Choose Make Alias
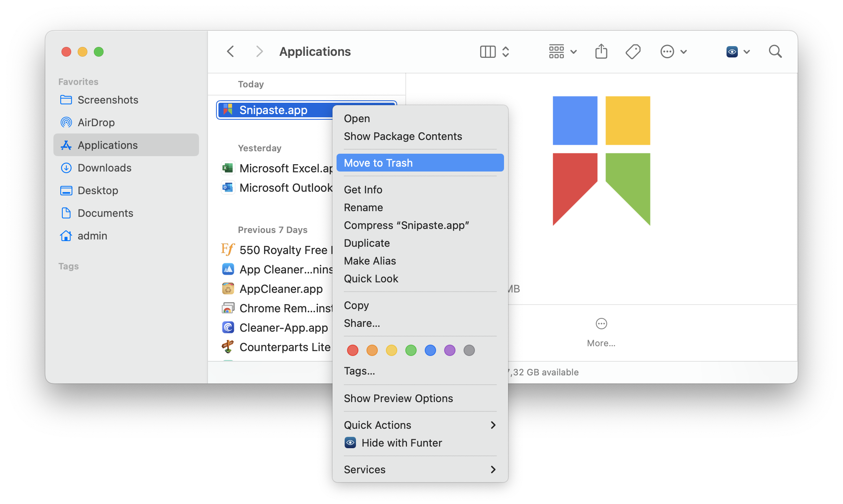 pyautogui.click(x=420, y=261)
